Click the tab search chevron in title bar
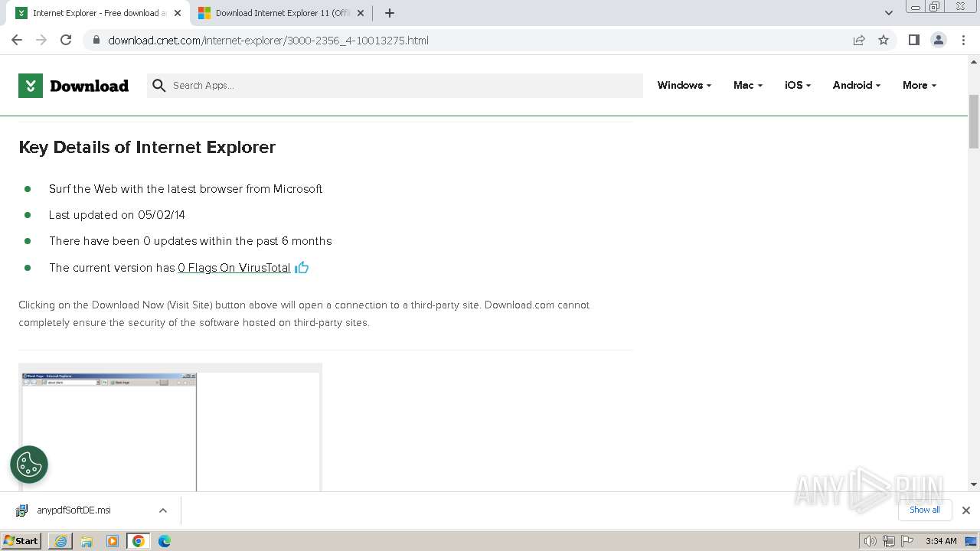The width and height of the screenshot is (980, 551). click(889, 13)
